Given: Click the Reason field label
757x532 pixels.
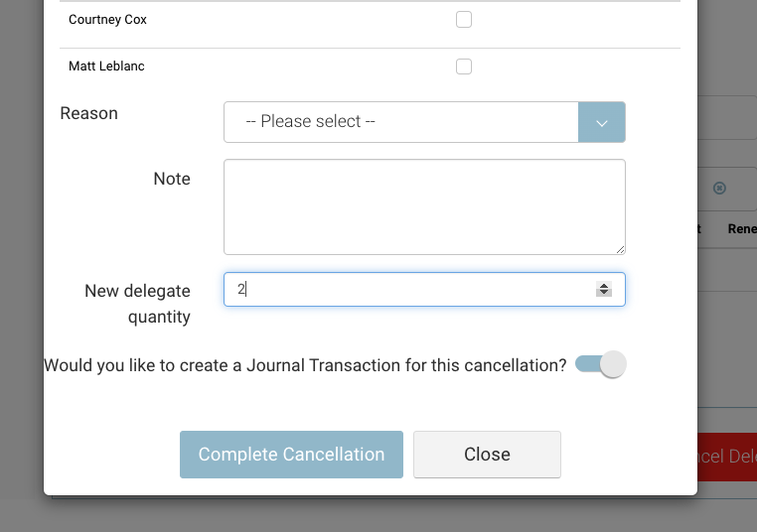Looking at the screenshot, I should 89,113.
